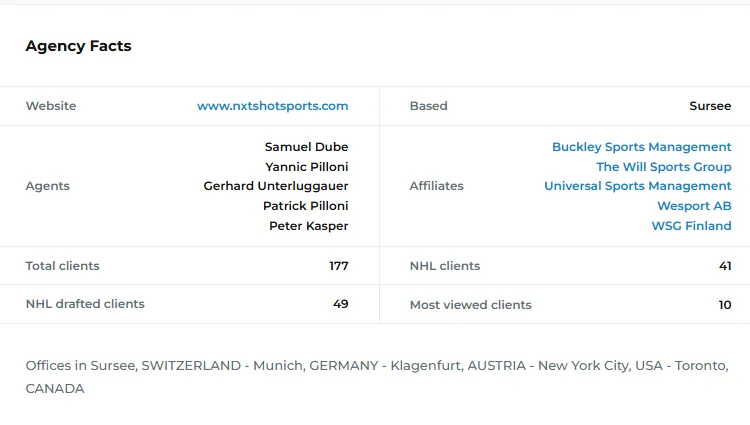Click agent name Gerhard Unterluggauer
The height and width of the screenshot is (425, 750).
276,186
